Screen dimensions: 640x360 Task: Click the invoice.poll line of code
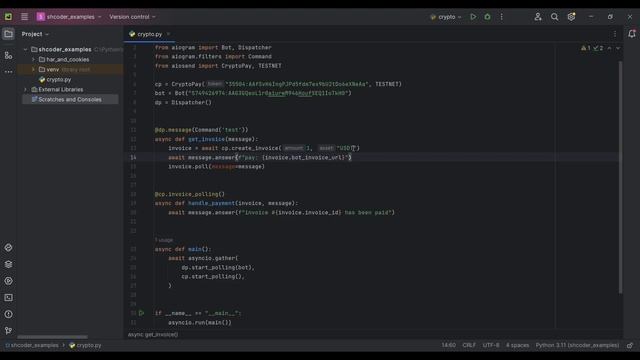pos(216,167)
